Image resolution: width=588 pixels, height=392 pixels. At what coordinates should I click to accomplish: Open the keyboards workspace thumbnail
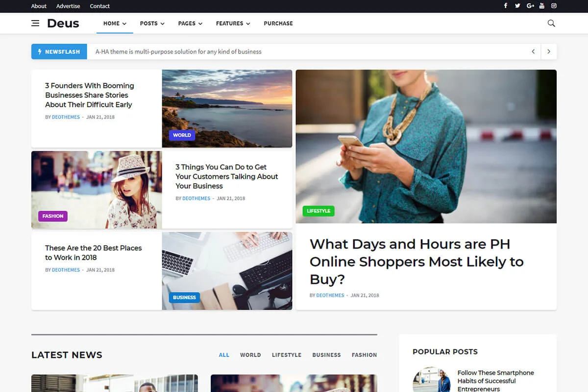(227, 271)
